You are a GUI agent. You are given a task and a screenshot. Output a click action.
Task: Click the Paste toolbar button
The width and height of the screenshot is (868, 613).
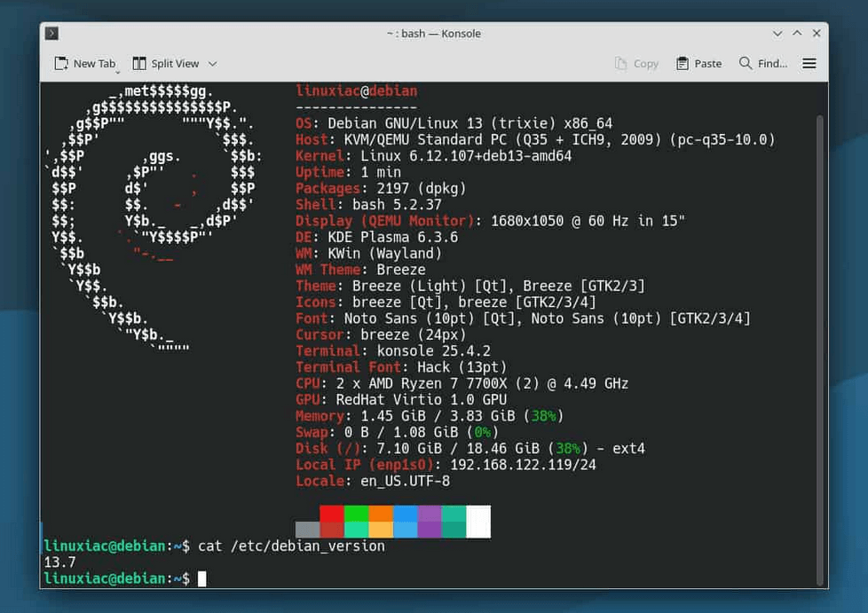pyautogui.click(x=699, y=64)
